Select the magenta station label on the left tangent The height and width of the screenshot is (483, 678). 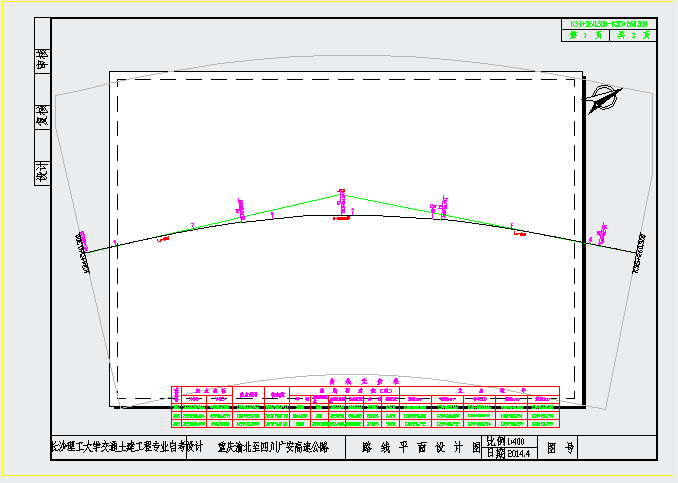[241, 207]
